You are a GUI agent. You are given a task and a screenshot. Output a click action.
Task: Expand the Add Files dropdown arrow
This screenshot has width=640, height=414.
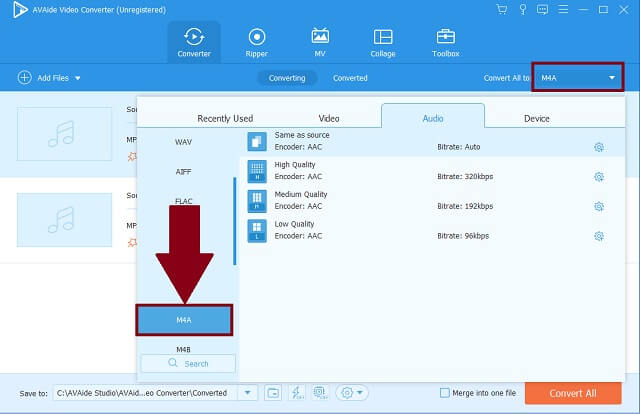pos(78,77)
